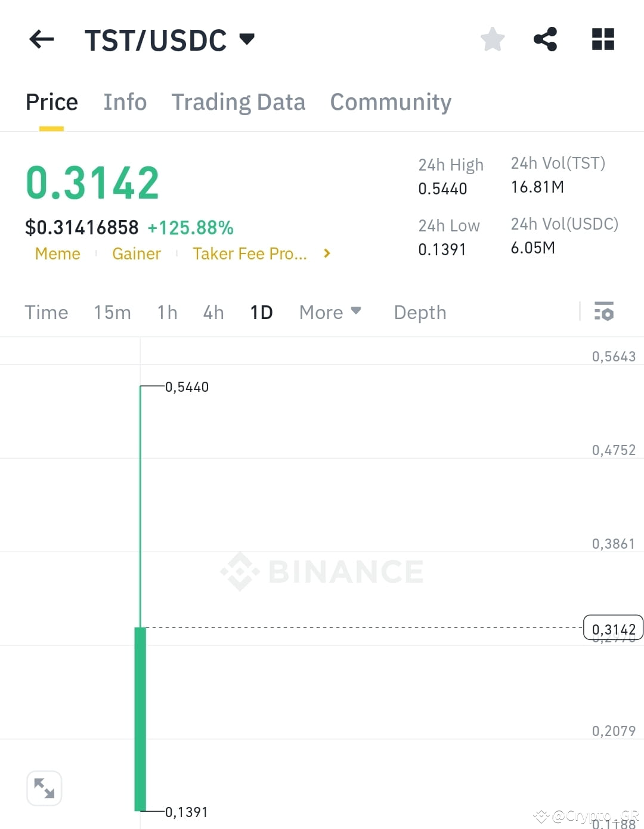Open the Meme category link
Viewport: 644px width, 829px height.
click(x=57, y=253)
